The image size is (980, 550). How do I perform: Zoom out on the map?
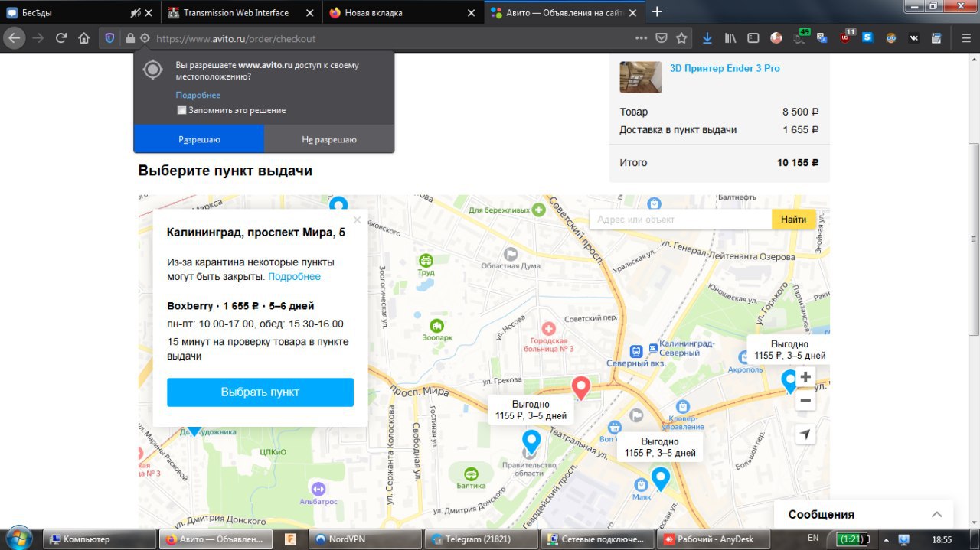pos(805,400)
